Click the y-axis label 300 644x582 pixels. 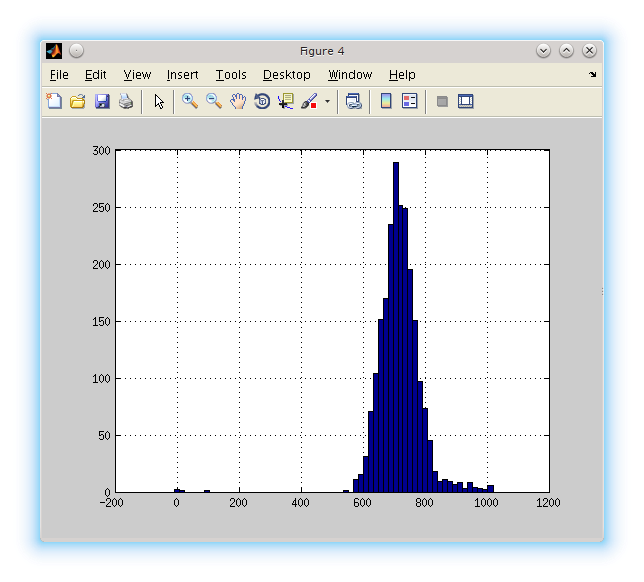pyautogui.click(x=101, y=151)
